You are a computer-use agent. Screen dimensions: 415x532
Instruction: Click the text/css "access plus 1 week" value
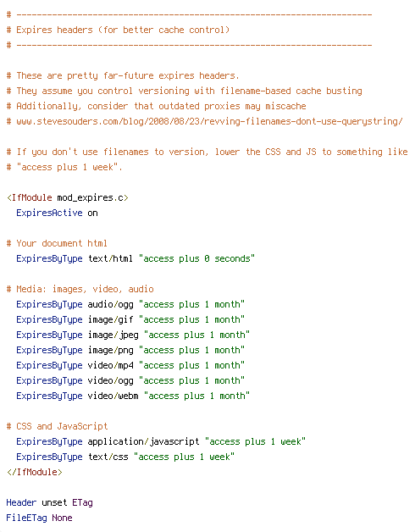pyautogui.click(x=184, y=457)
